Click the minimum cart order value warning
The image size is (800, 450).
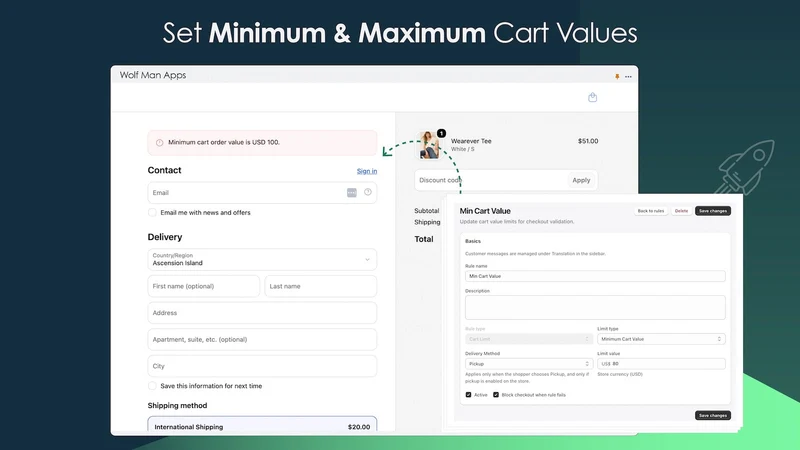[x=262, y=142]
